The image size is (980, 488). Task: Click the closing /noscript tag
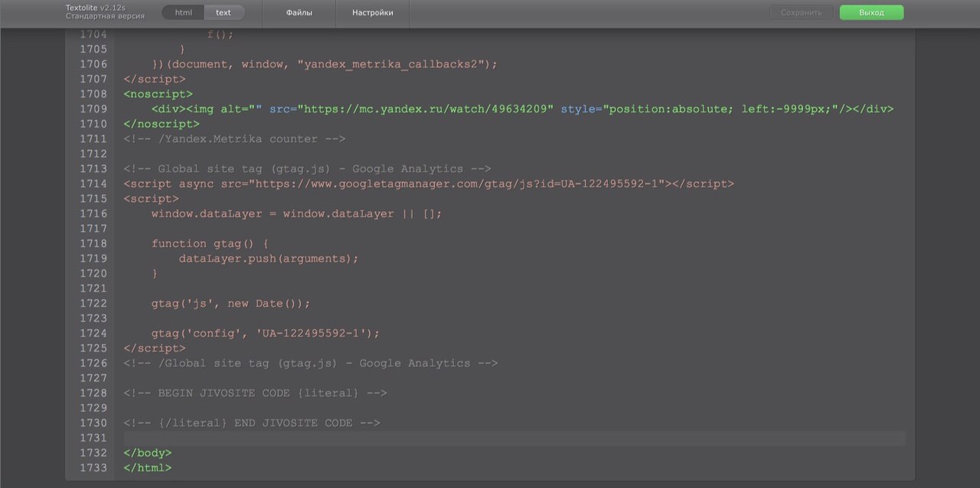click(x=162, y=124)
